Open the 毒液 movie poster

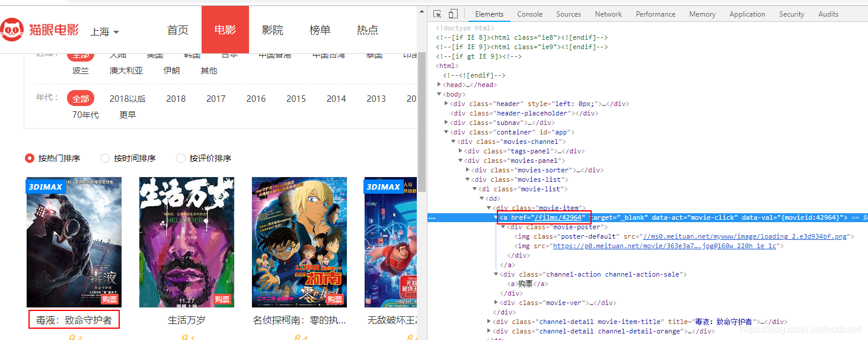pyautogui.click(x=74, y=242)
